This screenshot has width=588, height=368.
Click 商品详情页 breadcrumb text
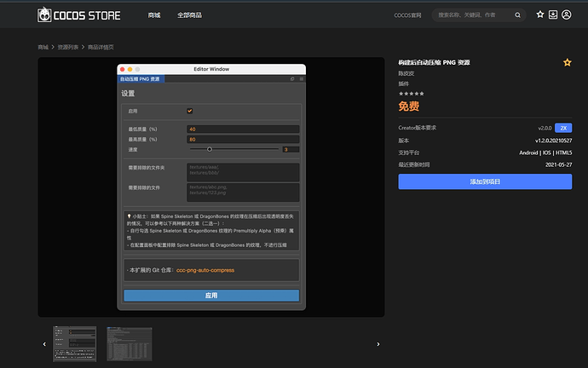[x=101, y=47]
